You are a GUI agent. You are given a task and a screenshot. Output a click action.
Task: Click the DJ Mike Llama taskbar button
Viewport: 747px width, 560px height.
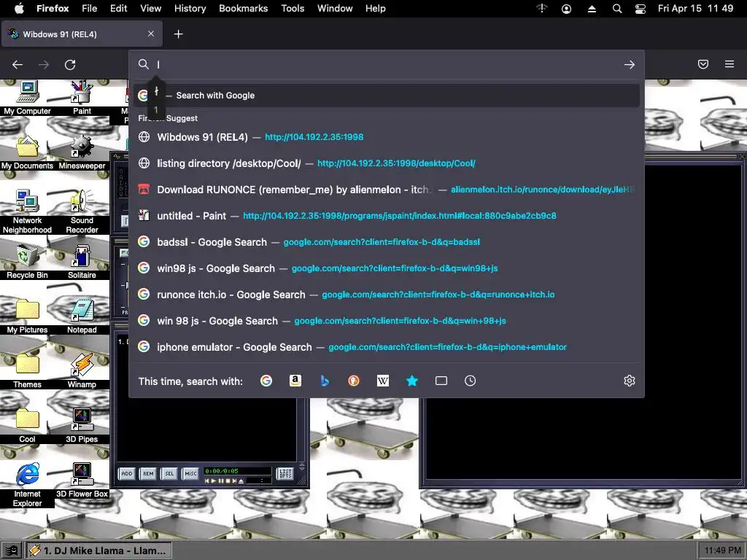click(98, 551)
